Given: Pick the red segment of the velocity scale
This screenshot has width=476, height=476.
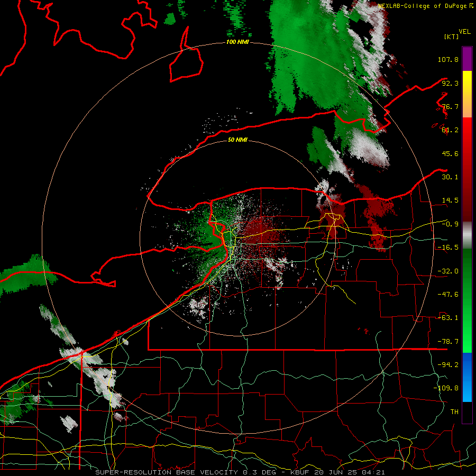Looking at the screenshot, I should click(x=467, y=169).
